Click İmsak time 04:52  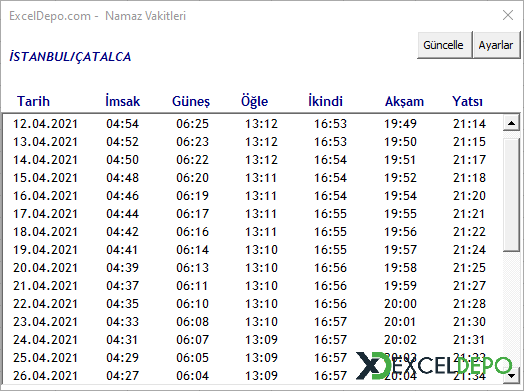[122, 142]
